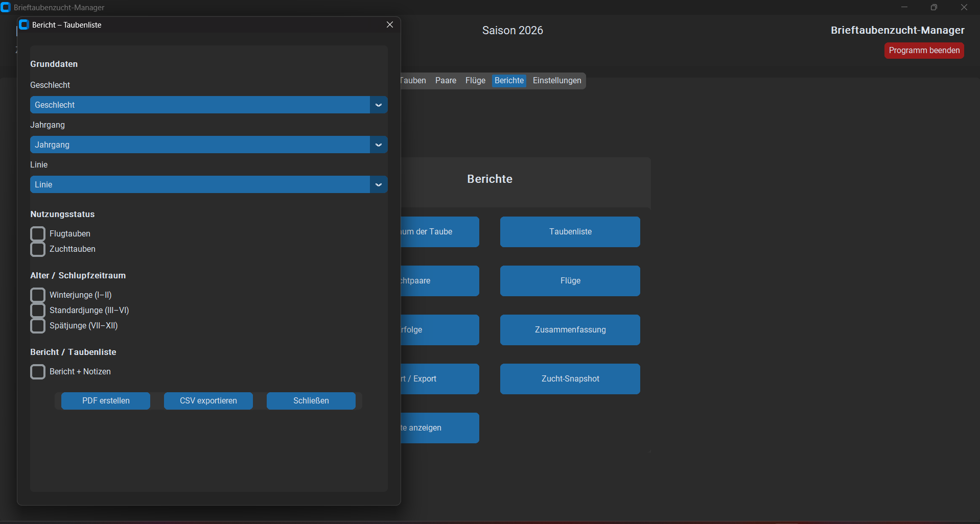This screenshot has width=980, height=524.
Task: Click the Saison 2026 heading
Action: [x=512, y=31]
